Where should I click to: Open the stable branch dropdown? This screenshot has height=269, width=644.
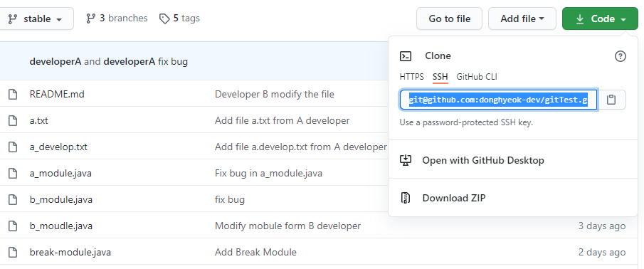tap(36, 19)
